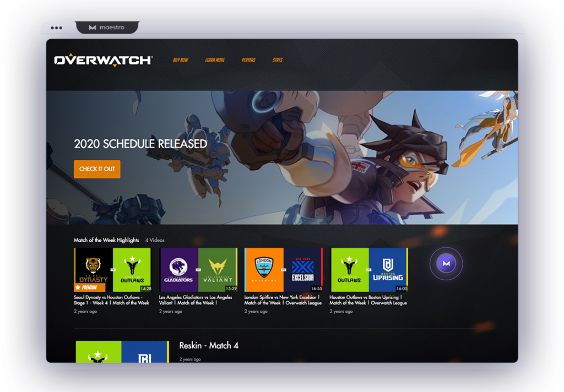The width and height of the screenshot is (564, 392).
Task: Open London Spitfire vs Excelsior thumbnail
Action: [x=284, y=270]
